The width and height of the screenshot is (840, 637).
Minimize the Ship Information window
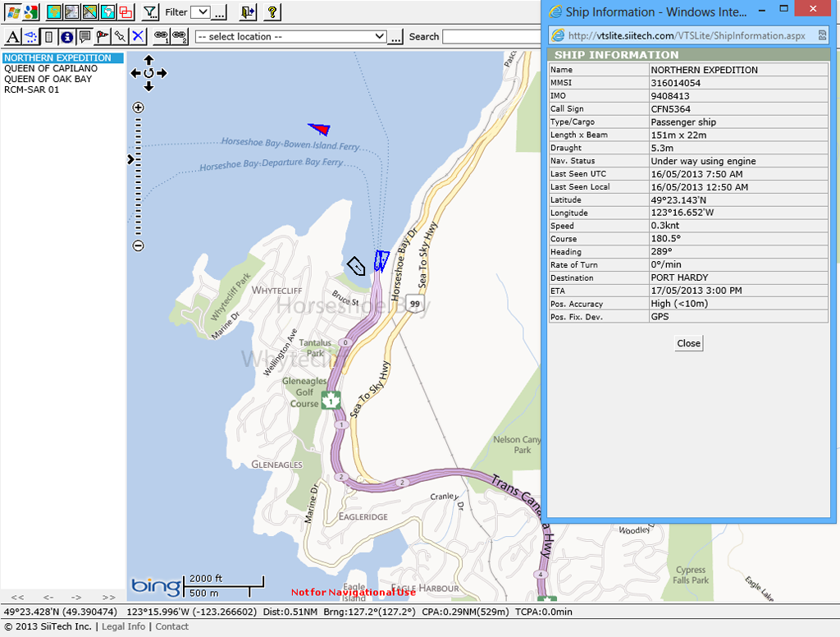tap(760, 9)
